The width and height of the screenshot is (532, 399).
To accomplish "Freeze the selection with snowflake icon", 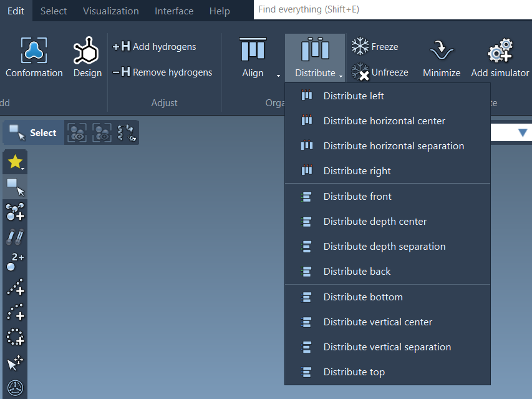I will (x=360, y=46).
